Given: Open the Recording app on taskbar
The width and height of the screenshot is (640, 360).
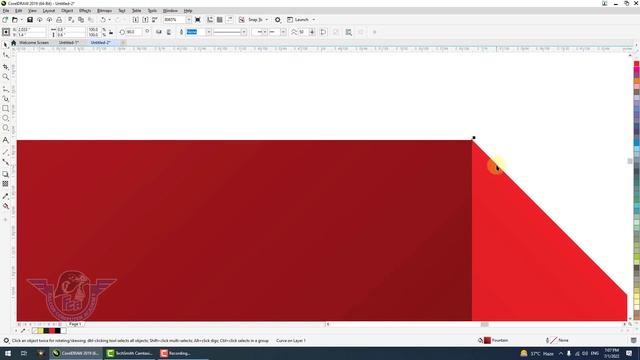Looking at the screenshot, I should (x=176, y=353).
